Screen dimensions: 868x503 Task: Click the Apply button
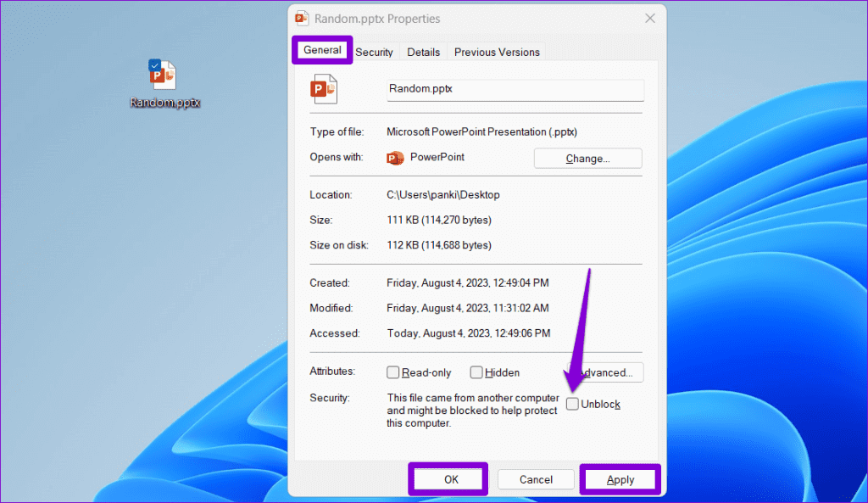pyautogui.click(x=620, y=479)
